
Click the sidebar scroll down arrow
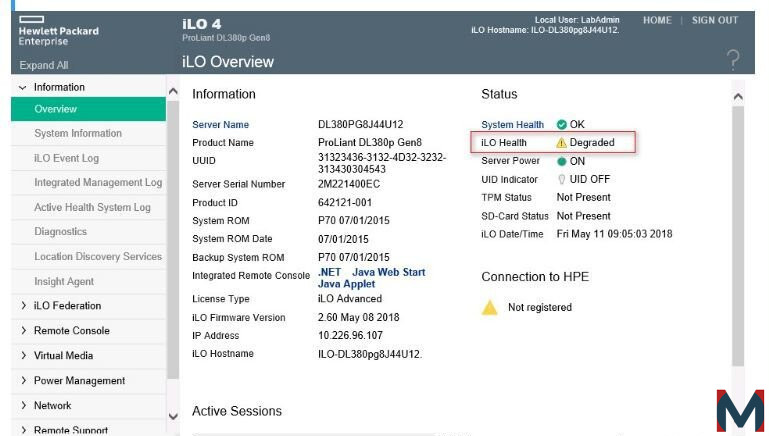[173, 416]
